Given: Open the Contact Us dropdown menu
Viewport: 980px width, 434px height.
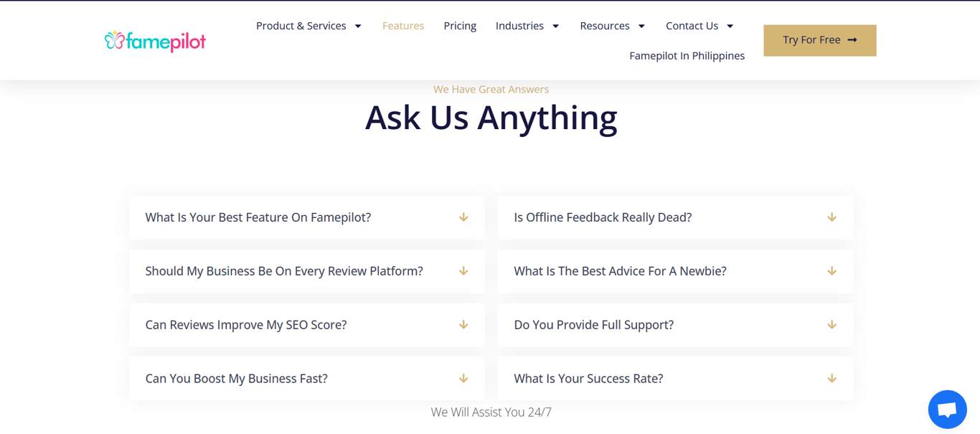Looking at the screenshot, I should [699, 26].
